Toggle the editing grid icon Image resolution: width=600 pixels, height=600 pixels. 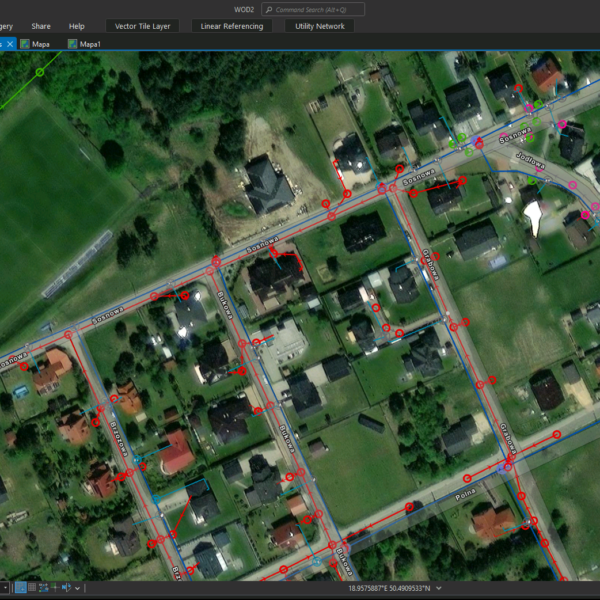[x=32, y=587]
